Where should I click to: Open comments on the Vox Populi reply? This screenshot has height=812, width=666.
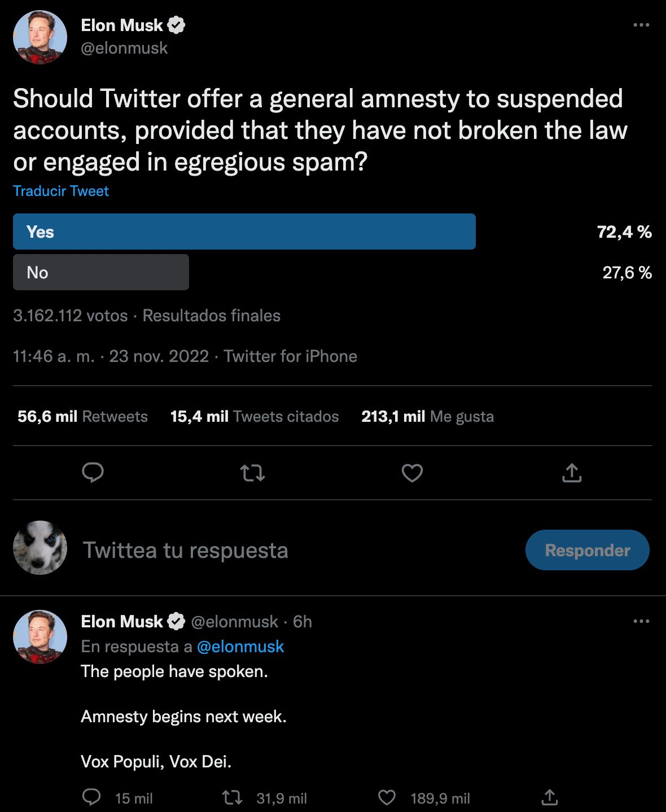pos(91,797)
